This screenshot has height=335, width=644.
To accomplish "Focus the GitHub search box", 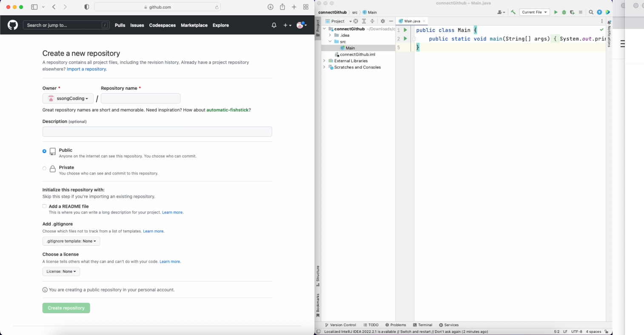I will (x=66, y=25).
